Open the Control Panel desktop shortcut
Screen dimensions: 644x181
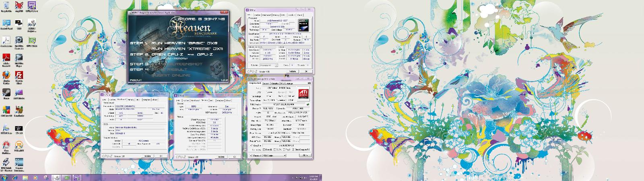coord(6,25)
